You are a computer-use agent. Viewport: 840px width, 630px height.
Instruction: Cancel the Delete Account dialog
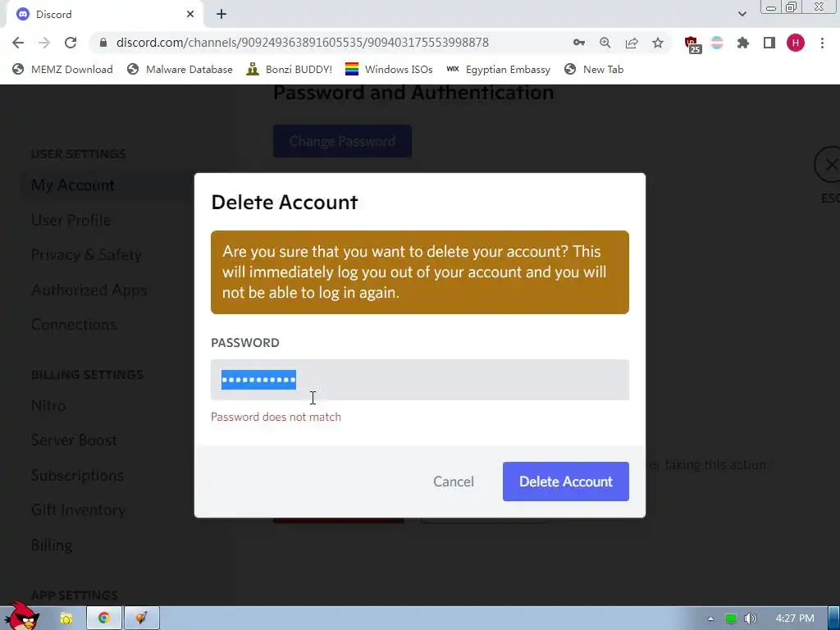pos(453,482)
